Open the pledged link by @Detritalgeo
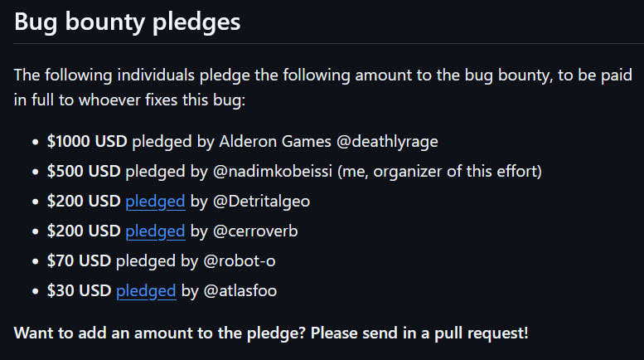Screen dimensions: 644x360 click(x=155, y=201)
